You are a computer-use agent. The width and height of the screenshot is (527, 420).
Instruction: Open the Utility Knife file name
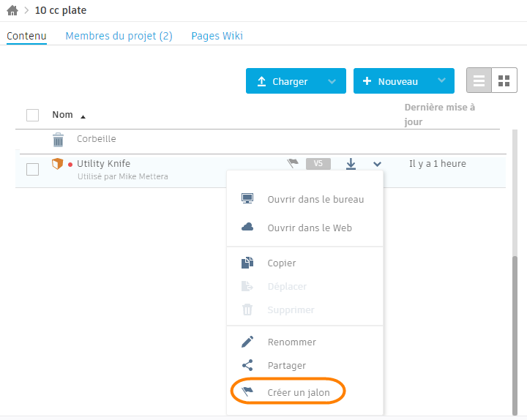tap(103, 164)
